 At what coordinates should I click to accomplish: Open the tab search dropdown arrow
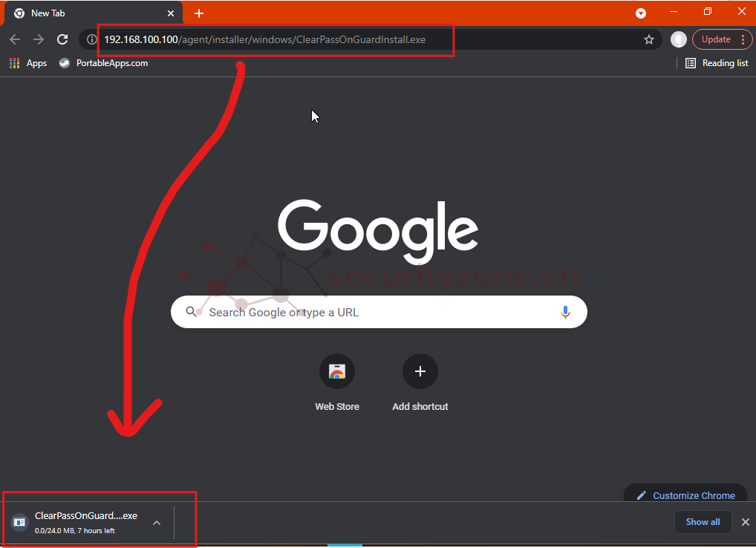click(x=640, y=13)
